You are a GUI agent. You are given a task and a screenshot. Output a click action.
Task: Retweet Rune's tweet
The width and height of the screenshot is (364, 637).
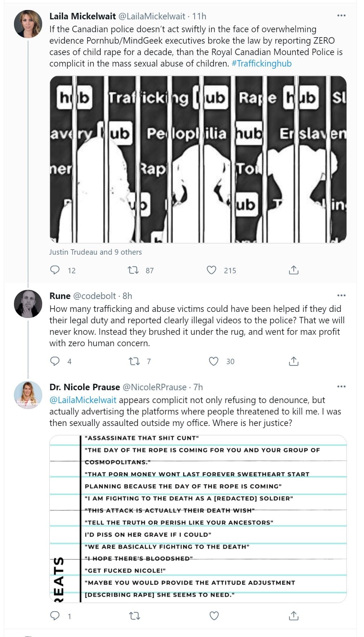pyautogui.click(x=134, y=361)
